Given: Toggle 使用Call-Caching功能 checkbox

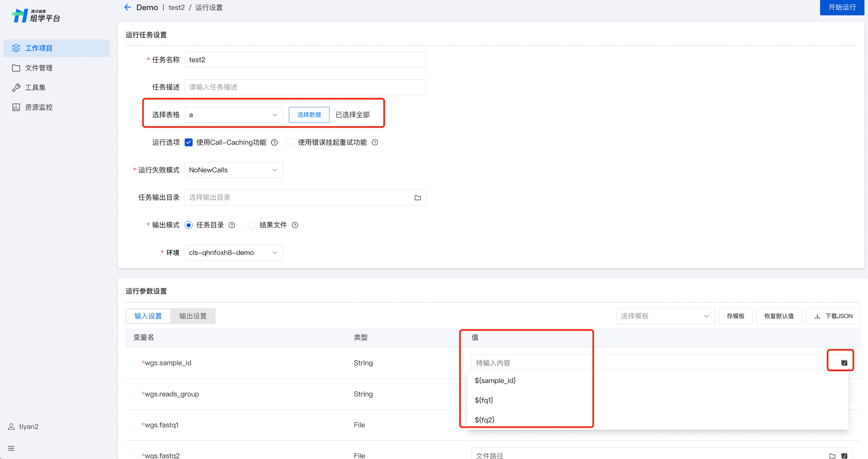Looking at the screenshot, I should click(189, 143).
